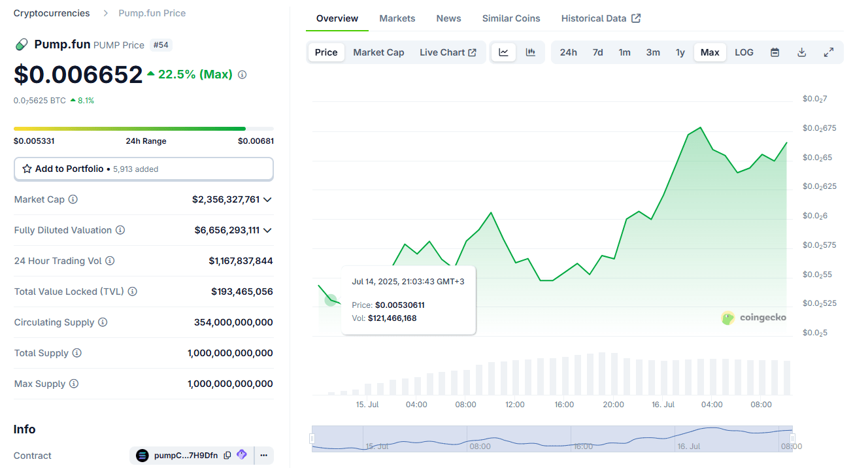The width and height of the screenshot is (868, 468).
Task: Click info icon beside Circulating Supply
Action: 103,322
